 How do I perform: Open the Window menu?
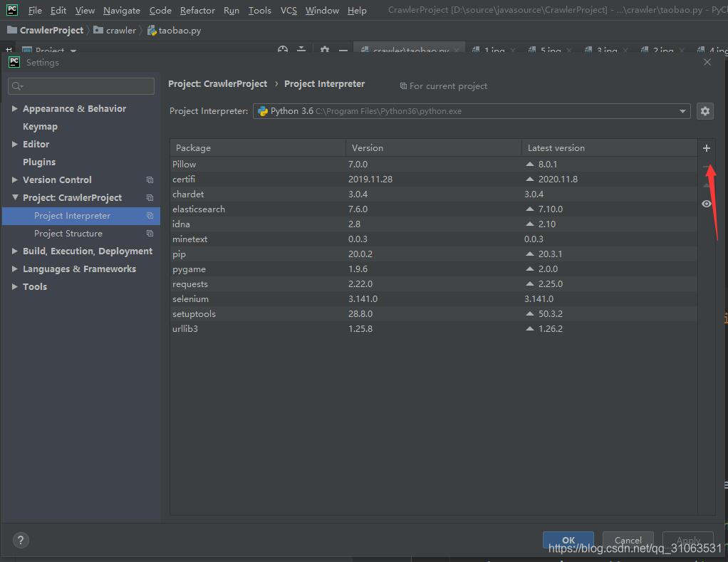[x=322, y=10]
